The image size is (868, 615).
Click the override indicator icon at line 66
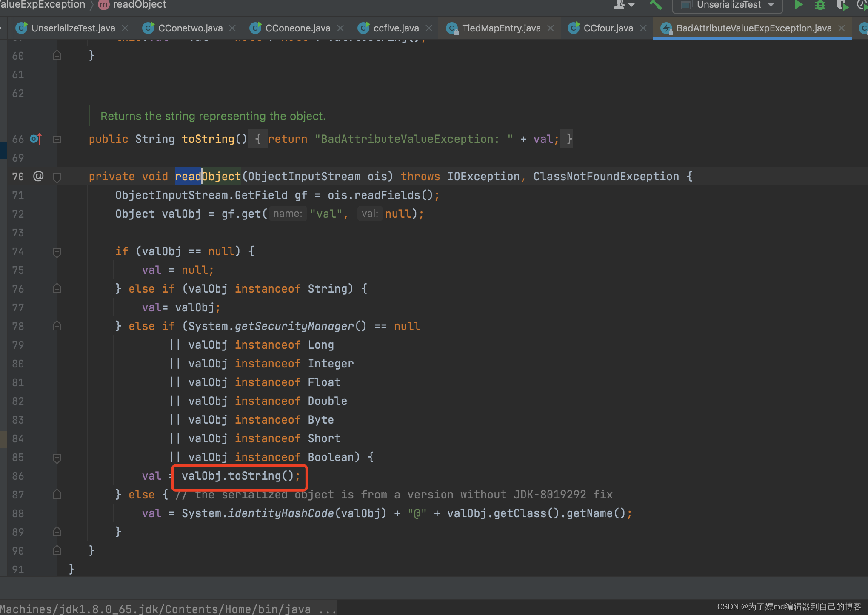click(36, 139)
